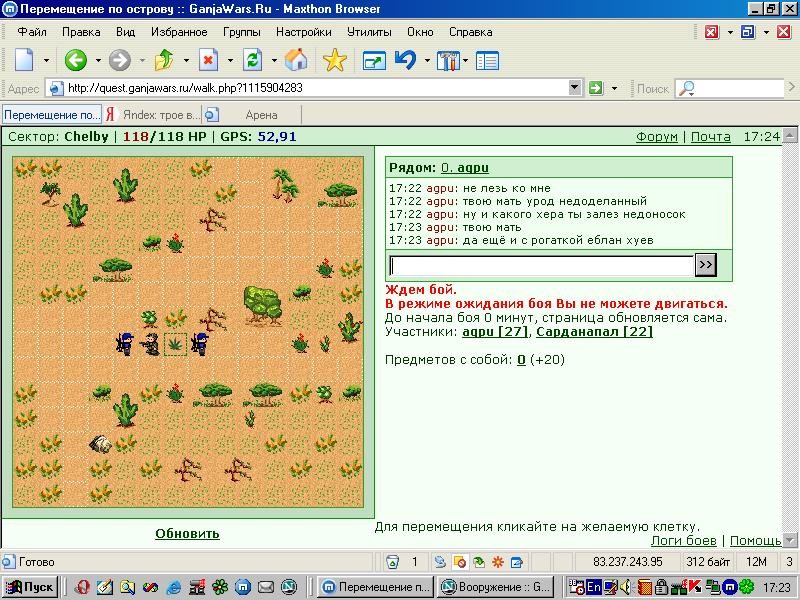Screen dimensions: 800x600
Task: Expand the dropdown beside Undo icon
Action: click(427, 61)
